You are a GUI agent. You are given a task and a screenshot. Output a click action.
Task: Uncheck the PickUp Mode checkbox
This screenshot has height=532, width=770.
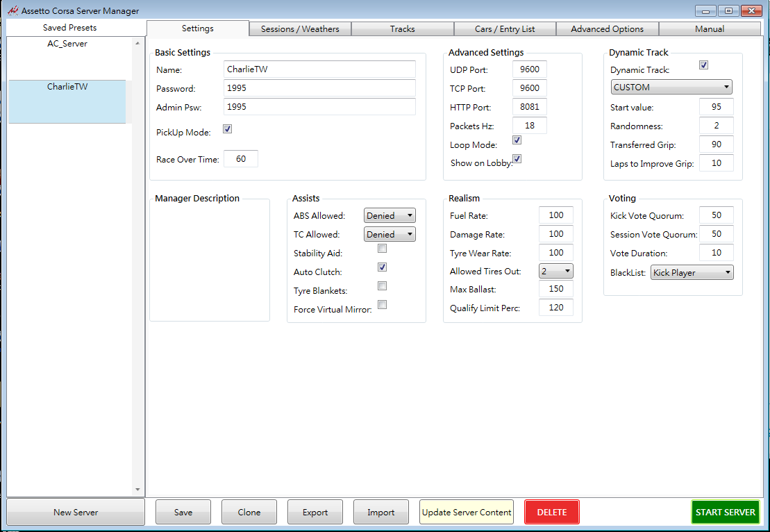pyautogui.click(x=227, y=129)
